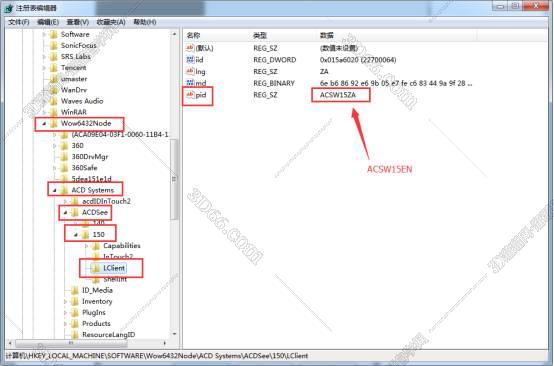The height and width of the screenshot is (366, 554).
Task: Expand the SRS Labs tree node
Action: click(44, 57)
